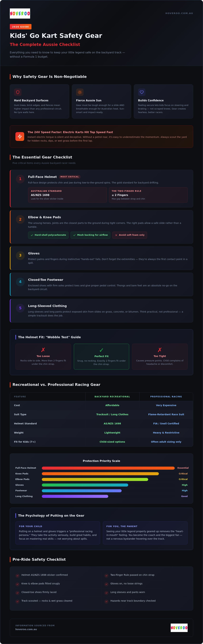Tick the Helmet AS/NZS 1698 sticker confirmed checkbox
Image resolution: width=203 pixels, height=644 pixels.
(x=17, y=576)
